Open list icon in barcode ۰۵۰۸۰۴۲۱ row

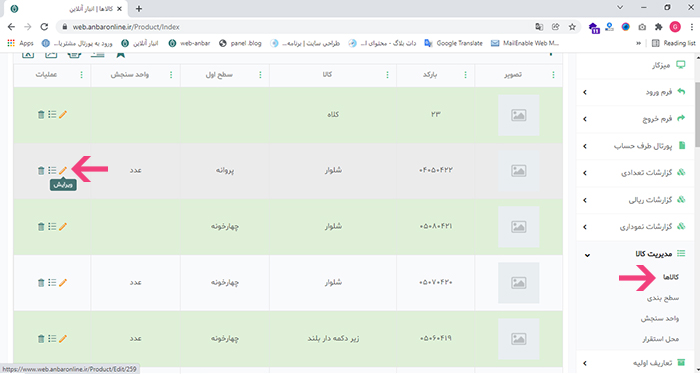coord(52,227)
